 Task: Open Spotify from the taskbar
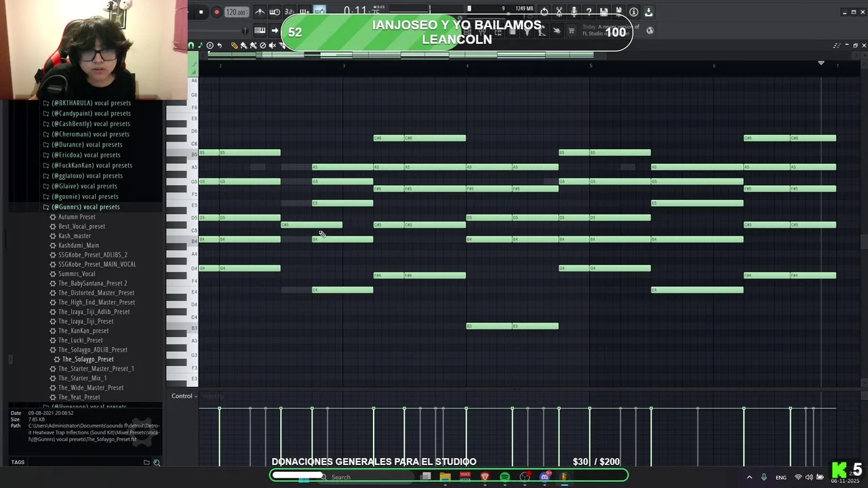point(505,477)
